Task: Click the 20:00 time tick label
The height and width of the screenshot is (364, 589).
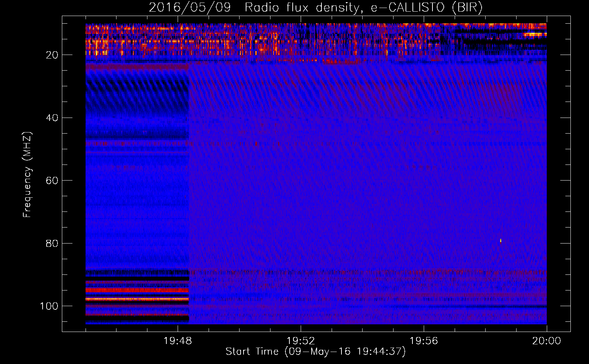Action: tap(546, 341)
